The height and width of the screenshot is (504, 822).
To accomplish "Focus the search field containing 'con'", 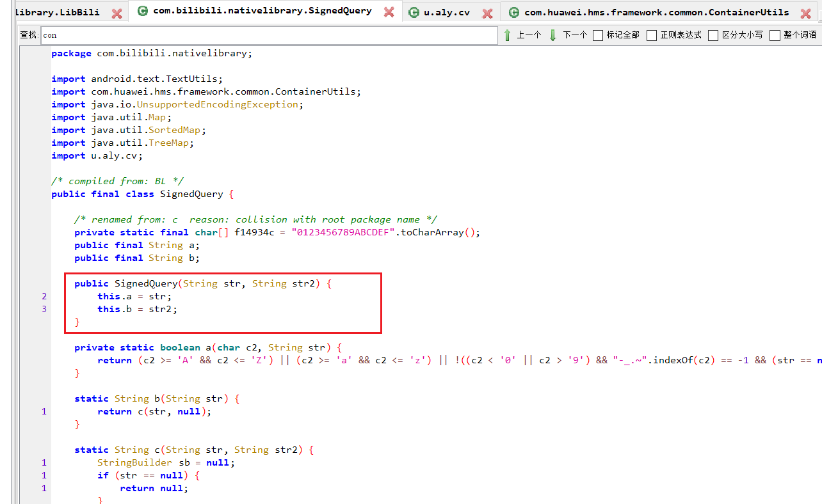I will (269, 35).
